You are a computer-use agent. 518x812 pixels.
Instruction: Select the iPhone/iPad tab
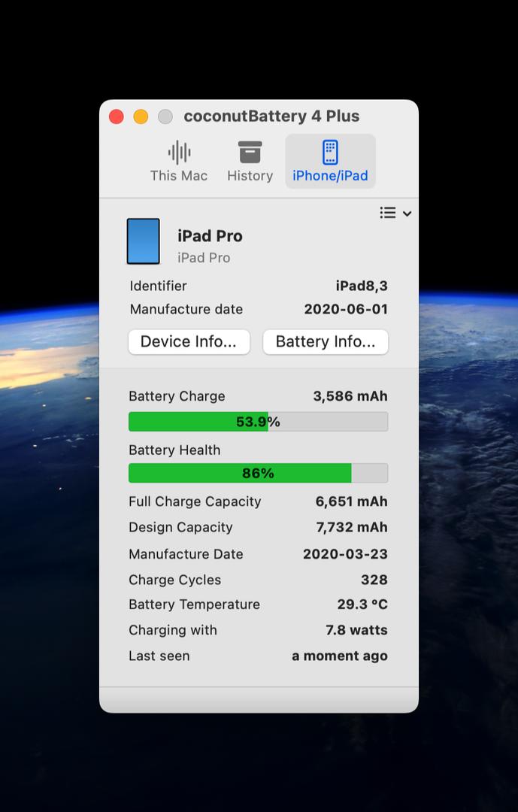pyautogui.click(x=330, y=161)
